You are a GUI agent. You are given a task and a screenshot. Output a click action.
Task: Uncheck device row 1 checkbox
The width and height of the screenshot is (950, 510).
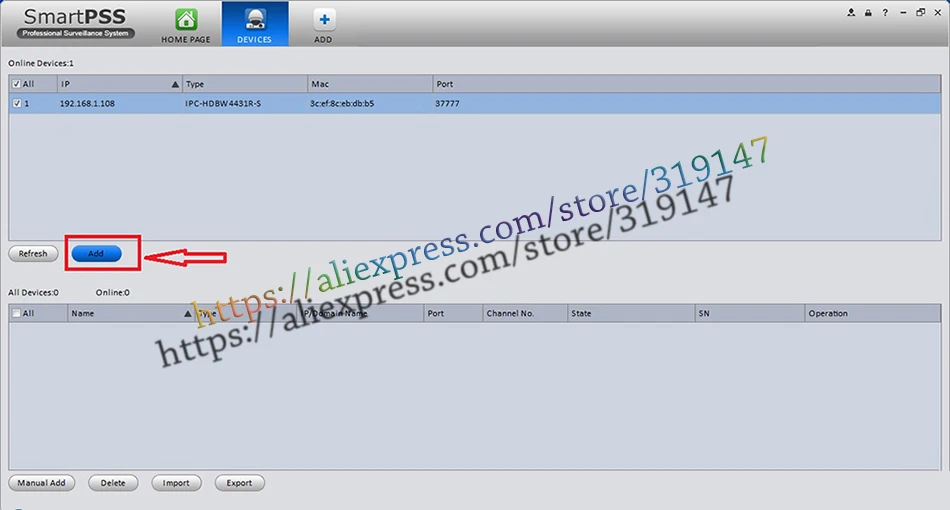click(x=16, y=104)
